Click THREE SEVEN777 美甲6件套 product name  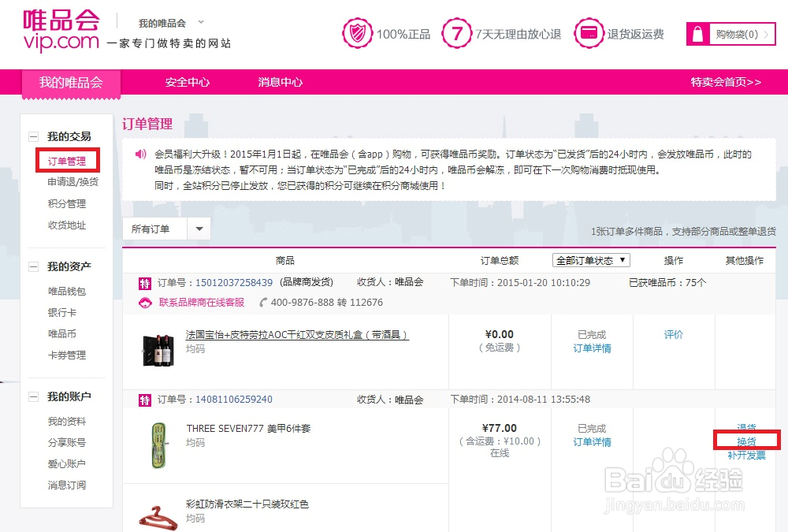pyautogui.click(x=248, y=429)
